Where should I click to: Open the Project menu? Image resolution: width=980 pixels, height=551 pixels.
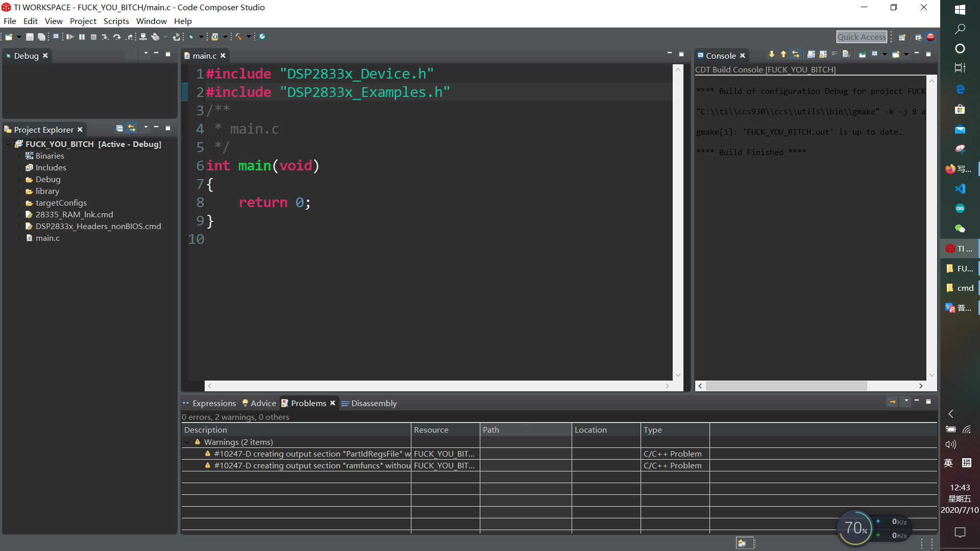coord(83,21)
